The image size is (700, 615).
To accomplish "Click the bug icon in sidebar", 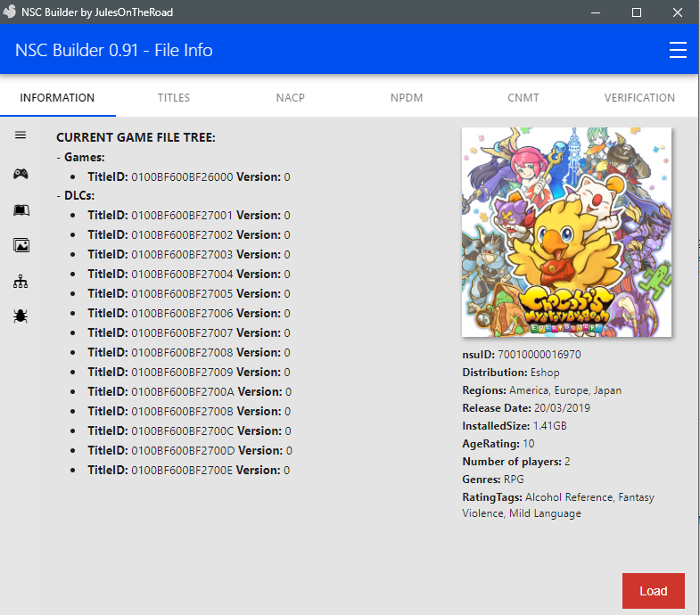I will tap(21, 316).
